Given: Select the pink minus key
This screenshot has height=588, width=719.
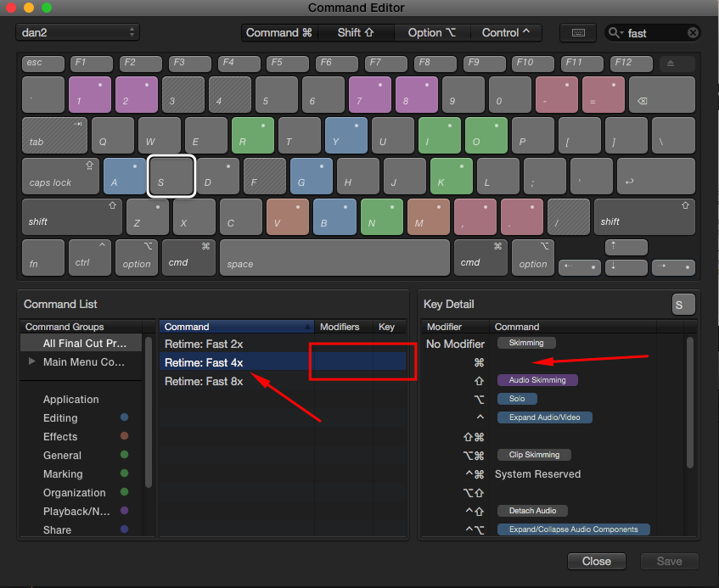Looking at the screenshot, I should [557, 95].
